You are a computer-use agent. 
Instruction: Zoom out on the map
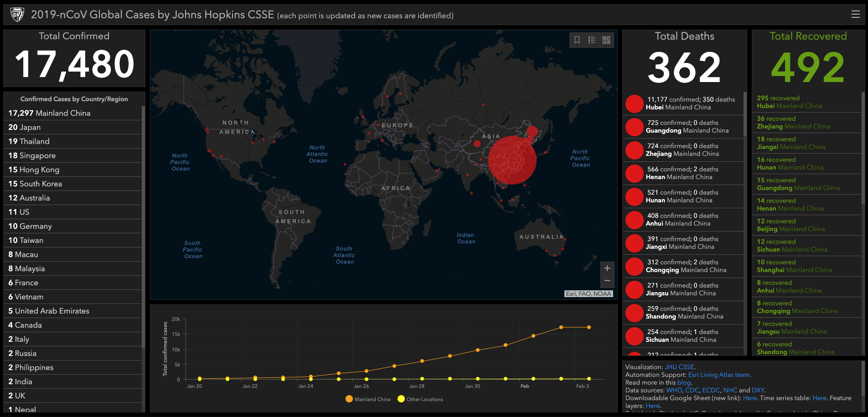point(607,281)
